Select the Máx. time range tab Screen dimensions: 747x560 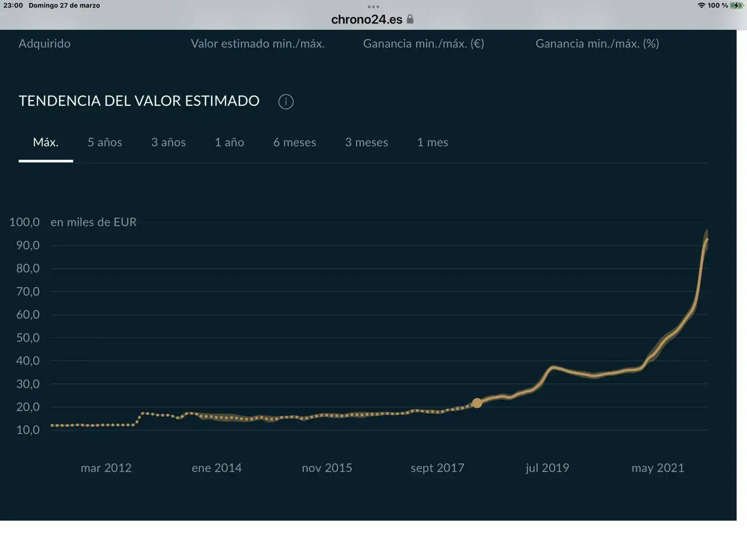[x=46, y=142]
